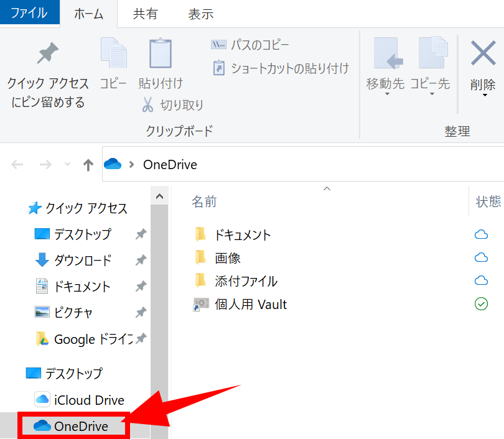Image resolution: width=504 pixels, height=439 pixels.
Task: Go forward with the right arrow
Action: (x=45, y=165)
